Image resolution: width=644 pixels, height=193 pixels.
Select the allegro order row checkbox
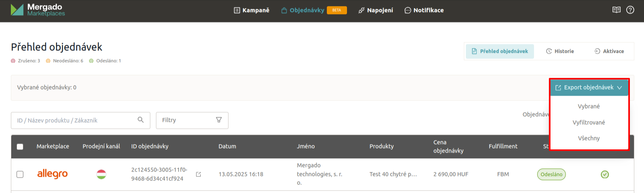tap(20, 174)
